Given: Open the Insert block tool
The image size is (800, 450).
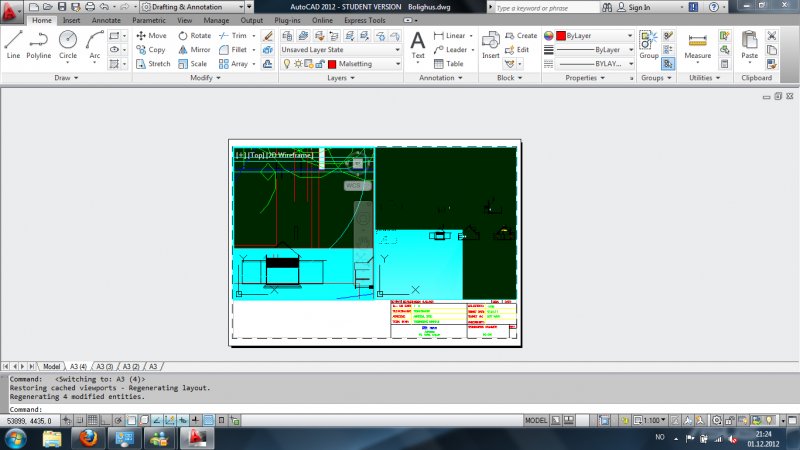Looking at the screenshot, I should pos(491,44).
